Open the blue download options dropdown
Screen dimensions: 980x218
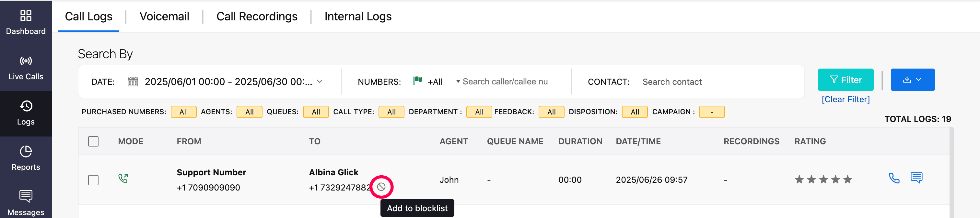[912, 80]
